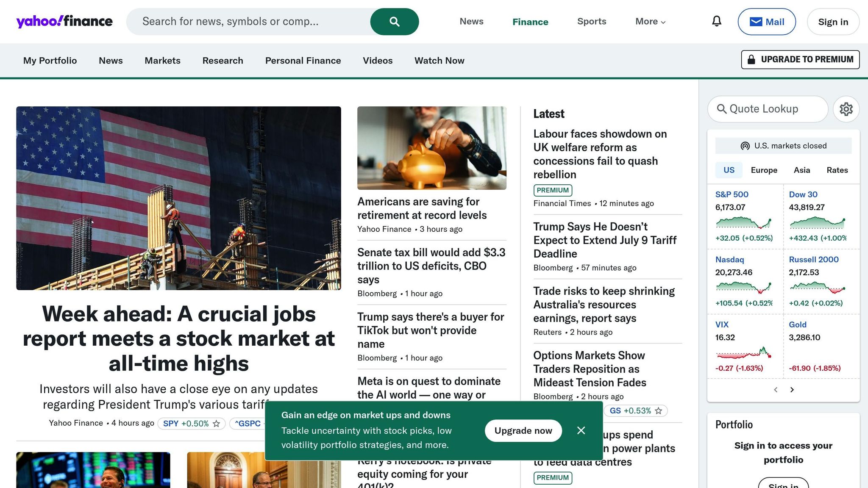
Task: Switch to the Asia markets tab
Action: [x=801, y=170]
